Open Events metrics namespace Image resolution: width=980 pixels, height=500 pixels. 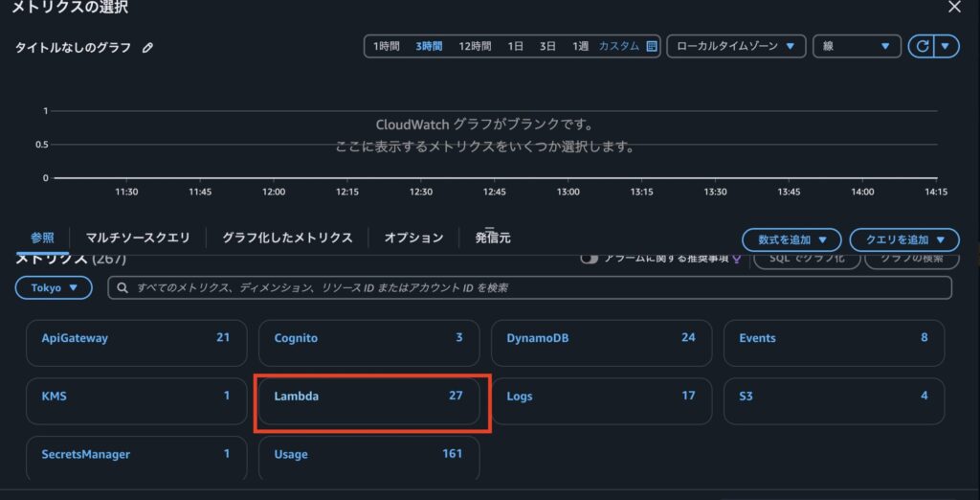834,343
